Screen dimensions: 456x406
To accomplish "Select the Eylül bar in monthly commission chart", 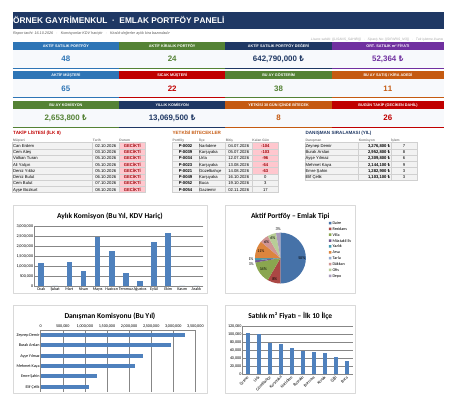I will [154, 264].
